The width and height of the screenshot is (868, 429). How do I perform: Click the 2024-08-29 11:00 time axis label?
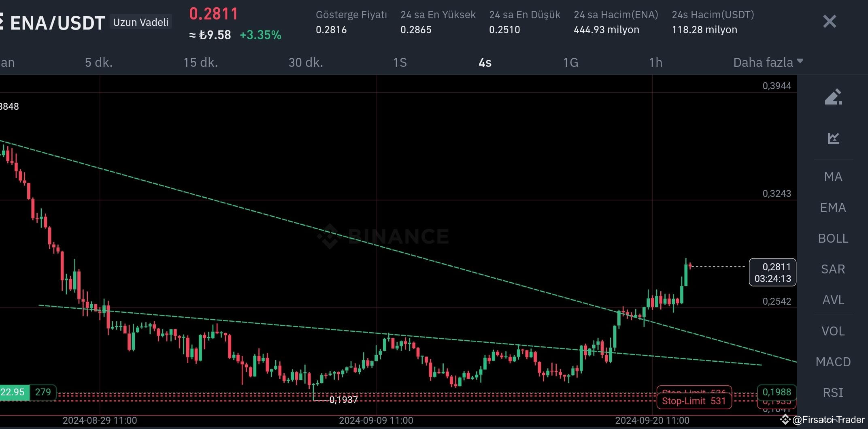(100, 420)
